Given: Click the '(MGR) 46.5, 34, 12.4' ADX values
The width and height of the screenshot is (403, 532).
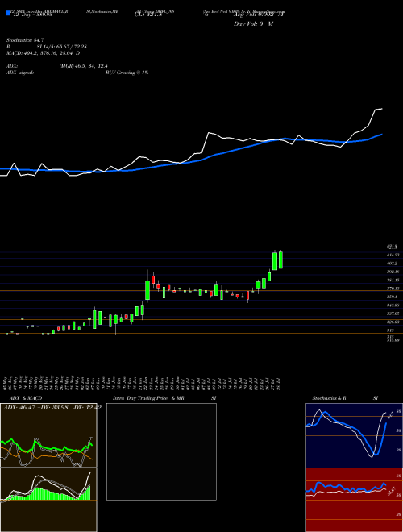Looking at the screenshot, I should (x=83, y=66).
